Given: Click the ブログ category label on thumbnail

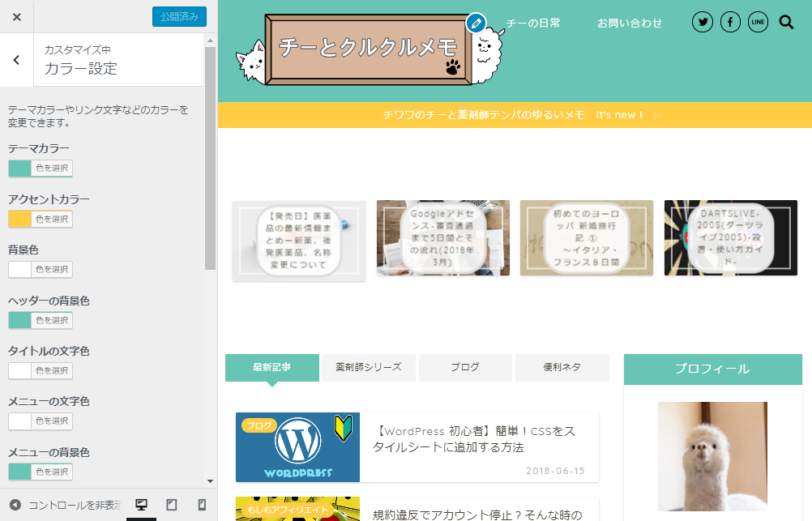Looking at the screenshot, I should [x=259, y=425].
